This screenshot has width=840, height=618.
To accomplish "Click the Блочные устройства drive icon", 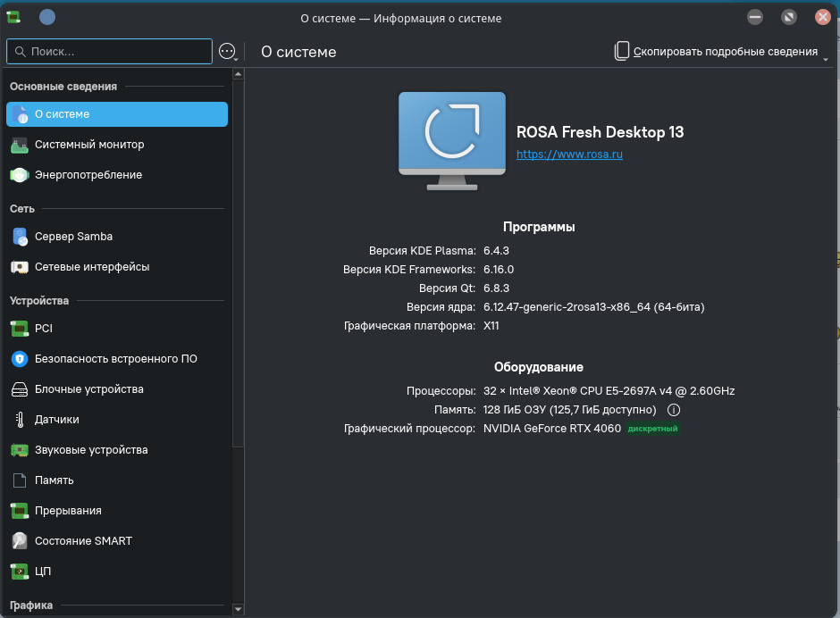I will [20, 389].
